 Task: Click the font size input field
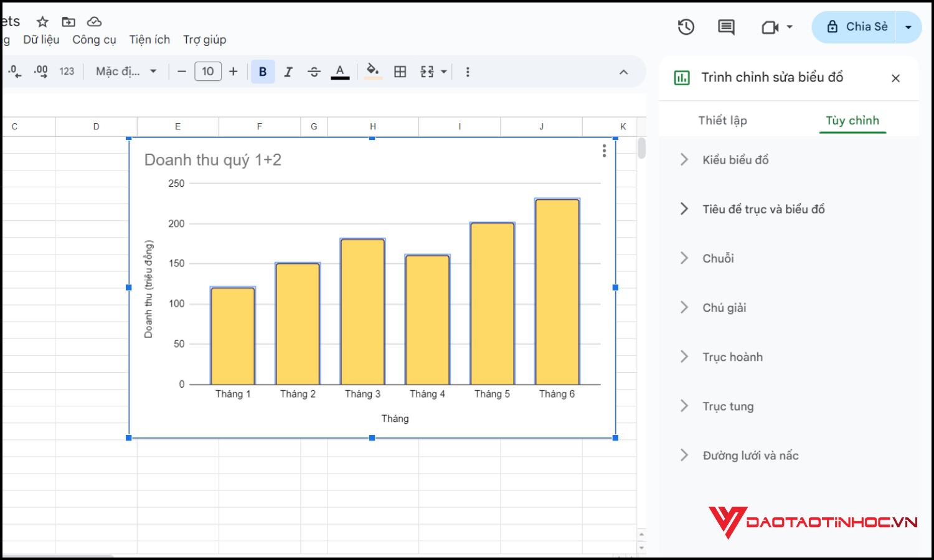pos(208,72)
